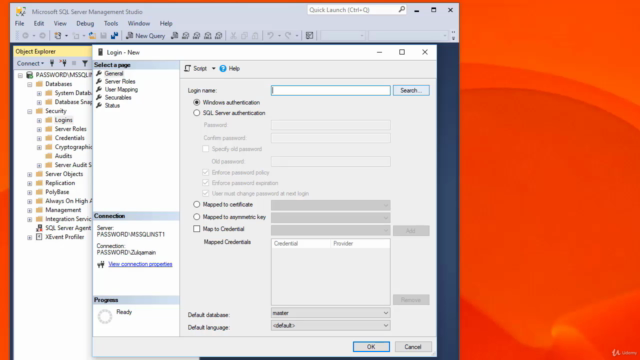Click the SQL Server Agent icon
The width and height of the screenshot is (640, 360).
(x=39, y=228)
